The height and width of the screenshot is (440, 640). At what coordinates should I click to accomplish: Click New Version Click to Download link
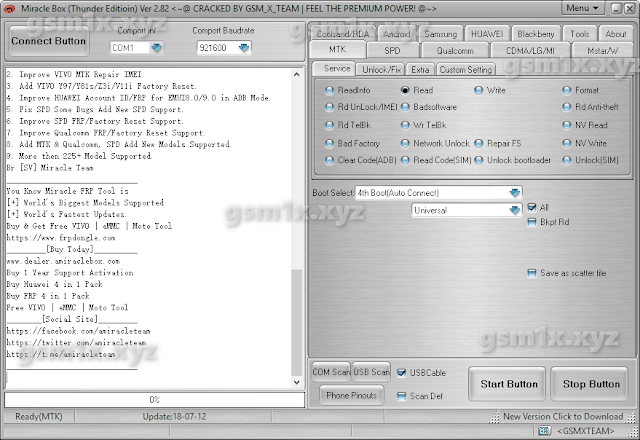pyautogui.click(x=563, y=417)
